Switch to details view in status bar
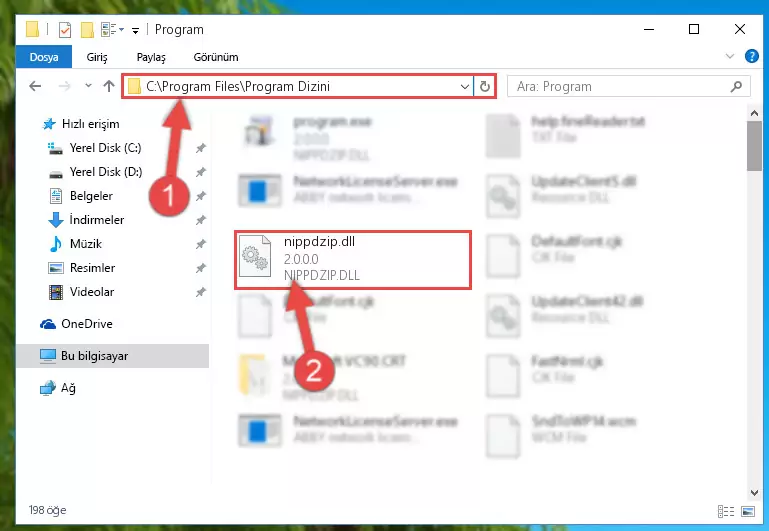This screenshot has width=769, height=531. pyautogui.click(x=726, y=512)
